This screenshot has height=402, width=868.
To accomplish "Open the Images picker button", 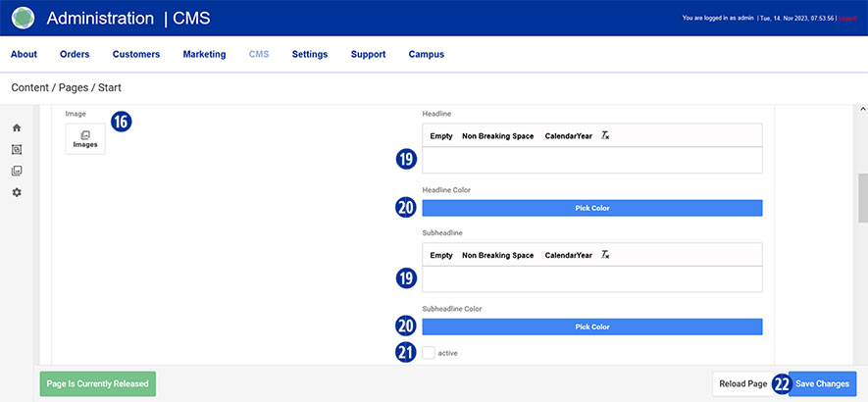I will (85, 139).
